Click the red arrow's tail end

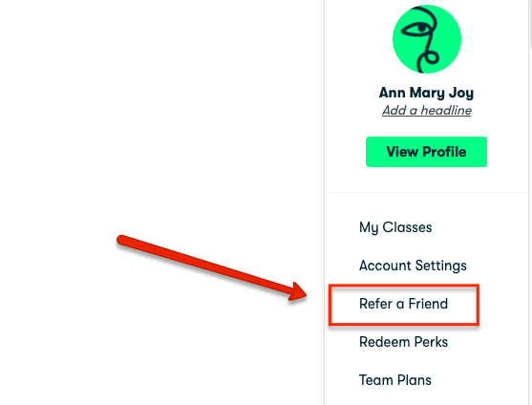[121, 240]
